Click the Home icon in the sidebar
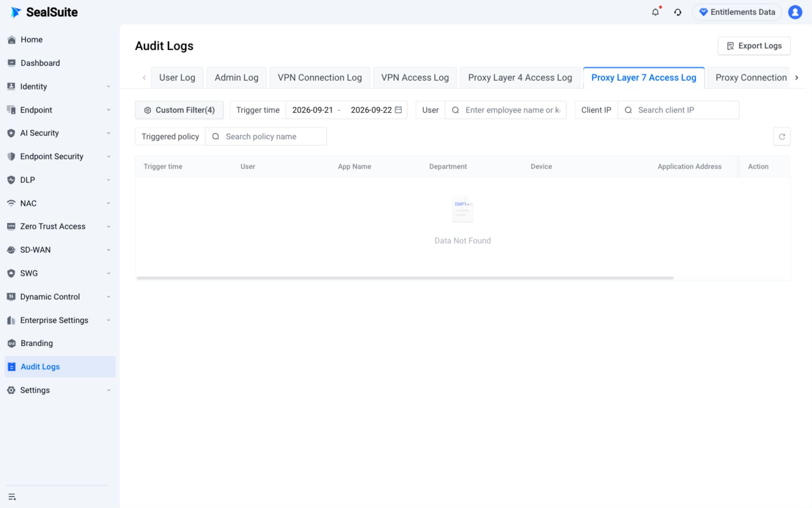The image size is (812, 508). [12, 40]
